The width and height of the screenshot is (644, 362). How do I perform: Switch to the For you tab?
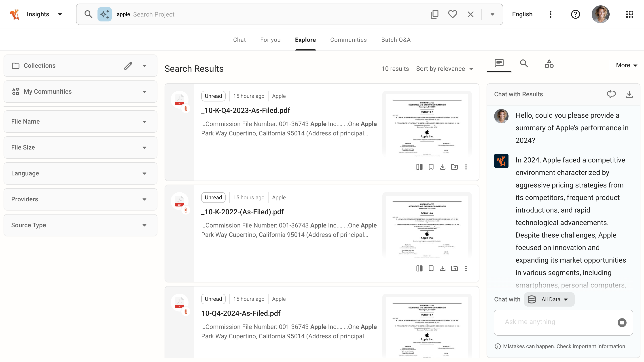(270, 40)
